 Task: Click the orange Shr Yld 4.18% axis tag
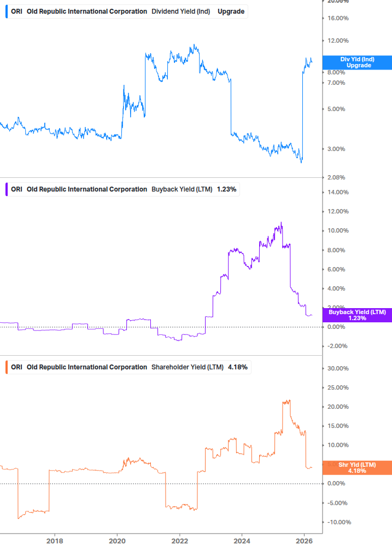tap(357, 467)
